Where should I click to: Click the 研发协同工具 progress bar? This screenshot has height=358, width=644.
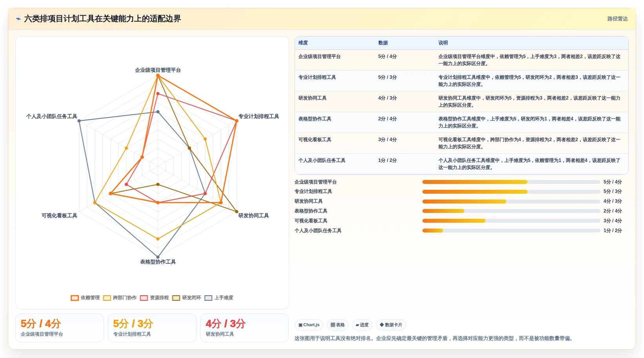(511, 202)
